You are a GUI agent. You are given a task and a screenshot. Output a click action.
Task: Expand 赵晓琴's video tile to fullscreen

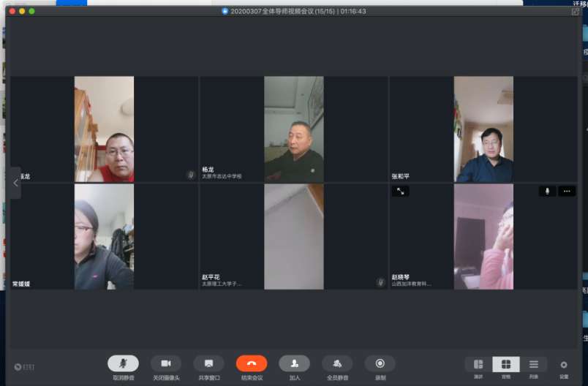pos(400,191)
